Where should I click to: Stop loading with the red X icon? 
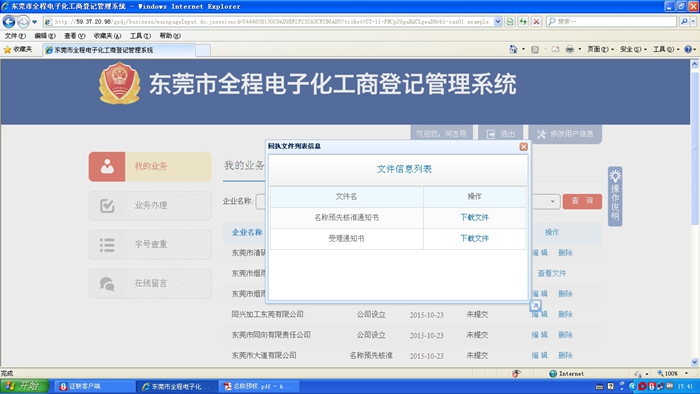pos(537,21)
